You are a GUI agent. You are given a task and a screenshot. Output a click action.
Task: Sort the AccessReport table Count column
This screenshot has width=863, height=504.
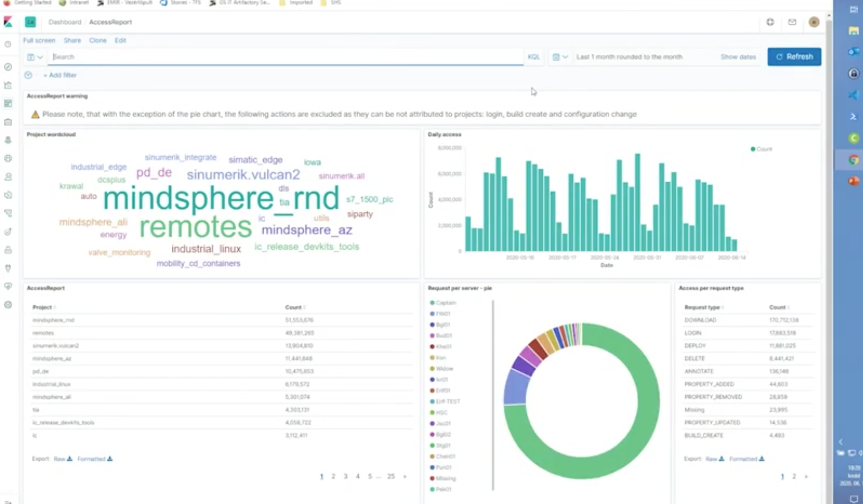click(295, 307)
